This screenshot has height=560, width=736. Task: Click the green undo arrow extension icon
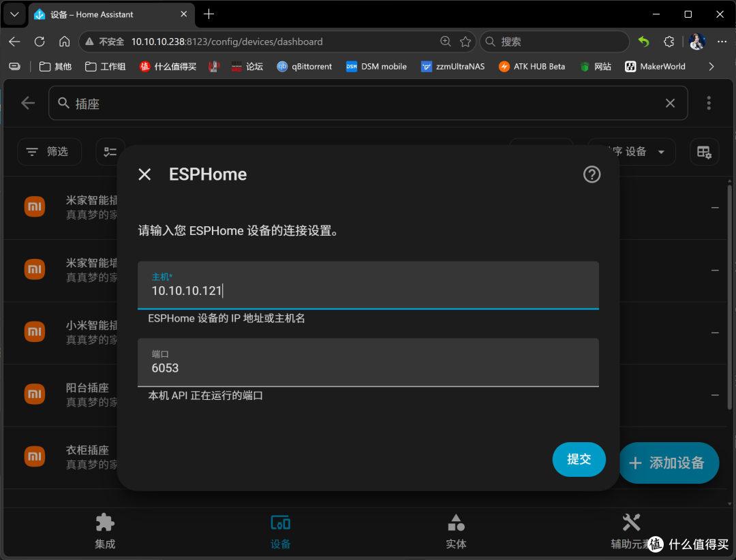click(643, 42)
